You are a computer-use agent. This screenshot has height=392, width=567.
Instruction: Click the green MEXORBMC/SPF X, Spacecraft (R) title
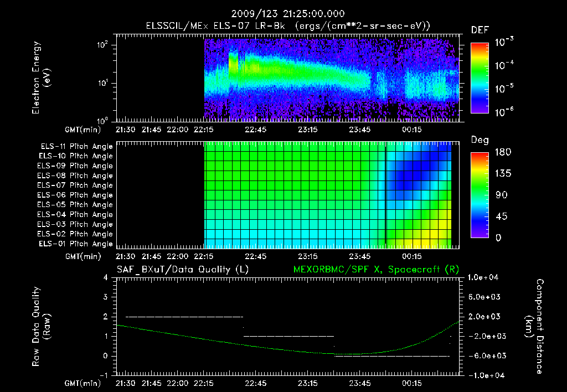click(x=376, y=270)
